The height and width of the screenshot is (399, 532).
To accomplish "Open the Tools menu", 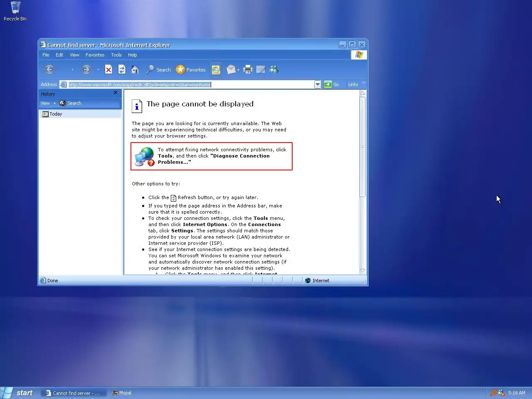I will [x=116, y=55].
